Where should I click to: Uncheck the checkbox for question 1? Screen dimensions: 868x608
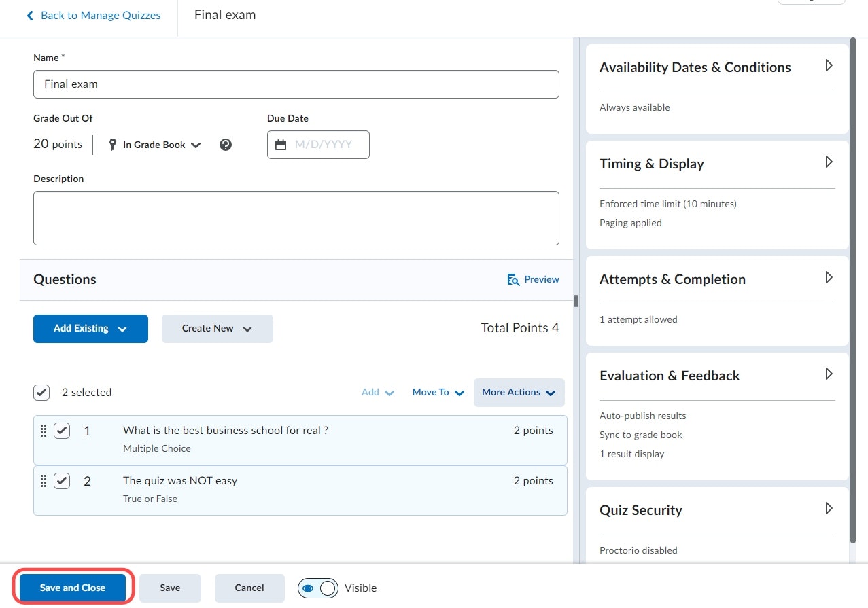[62, 431]
